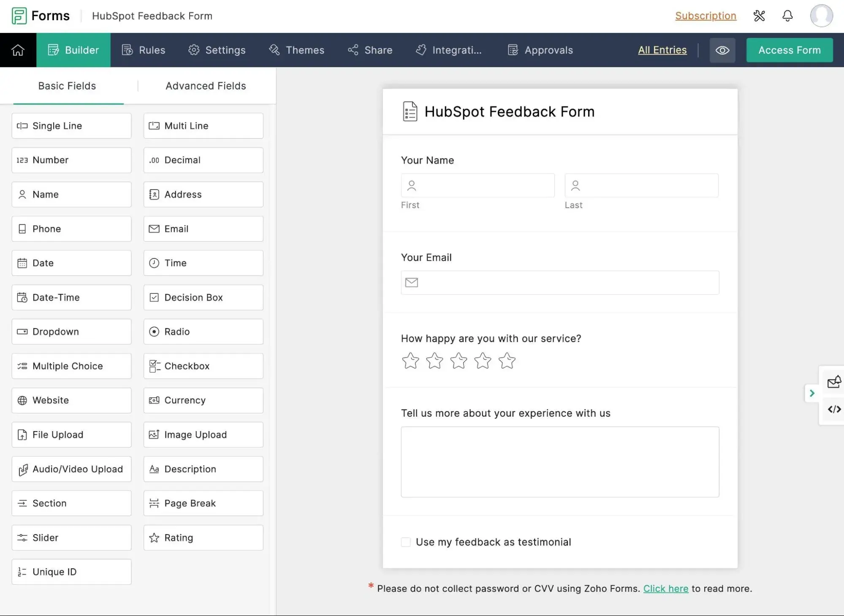Toggle the Use my feedback as testimonial checkbox
The width and height of the screenshot is (844, 616).
pyautogui.click(x=406, y=541)
